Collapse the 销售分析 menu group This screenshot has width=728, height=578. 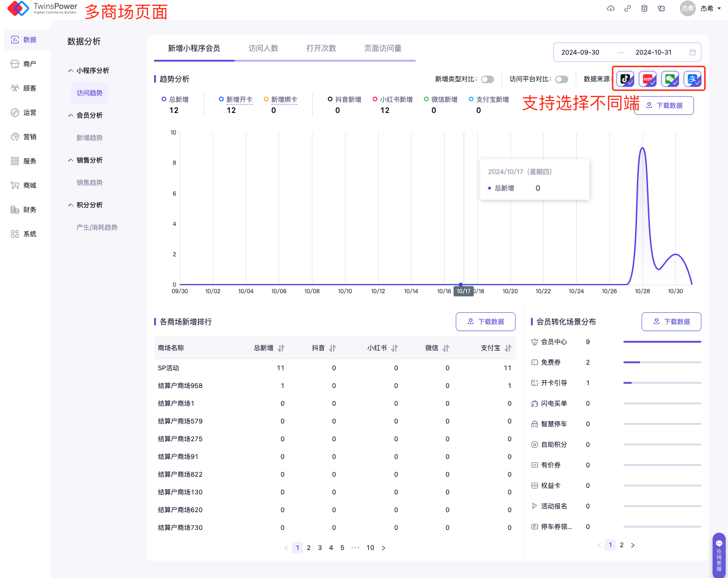tap(71, 160)
